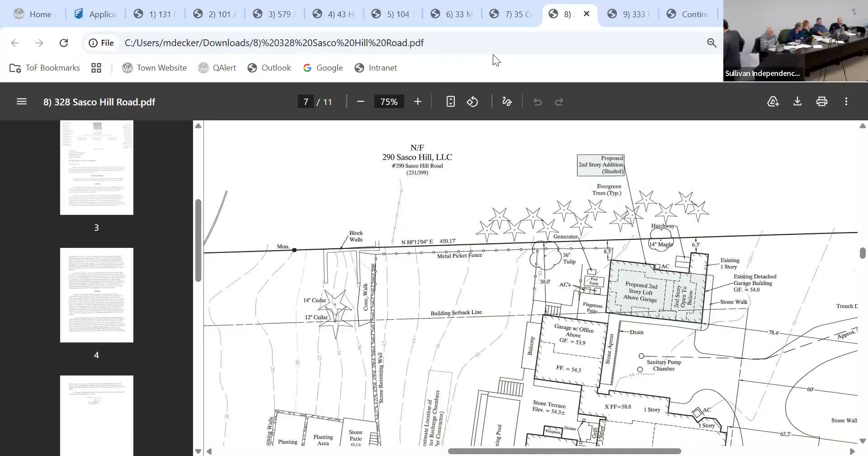
Task: Open the QAlert bookmark
Action: pos(217,68)
